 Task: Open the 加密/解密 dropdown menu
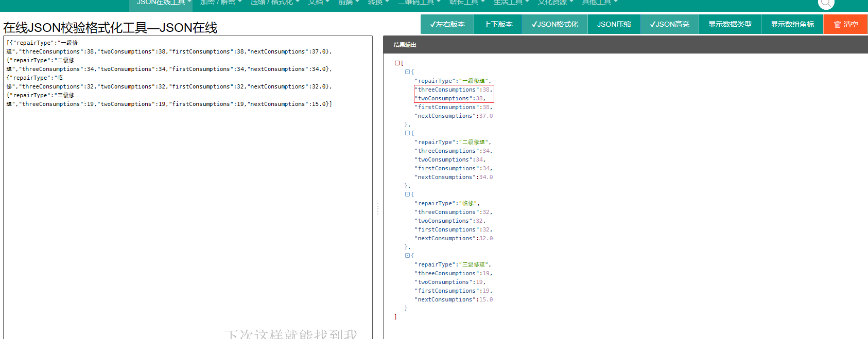(x=220, y=3)
